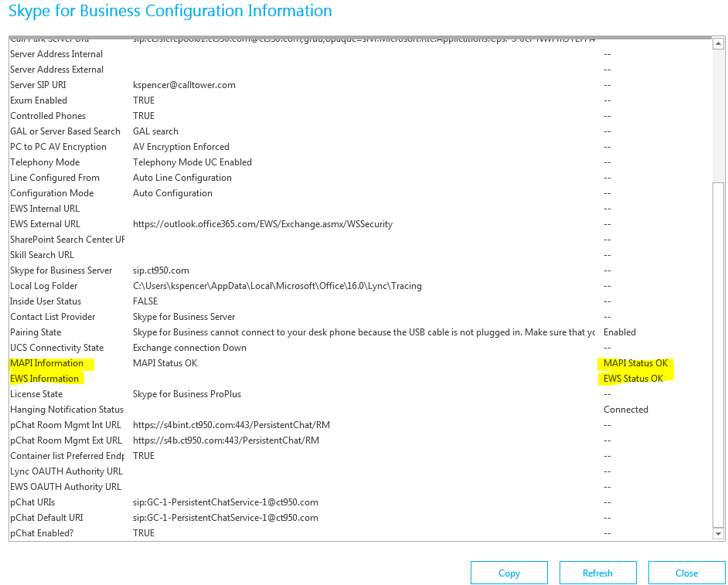Click the Connected status value
This screenshot has width=728, height=585.
625,409
